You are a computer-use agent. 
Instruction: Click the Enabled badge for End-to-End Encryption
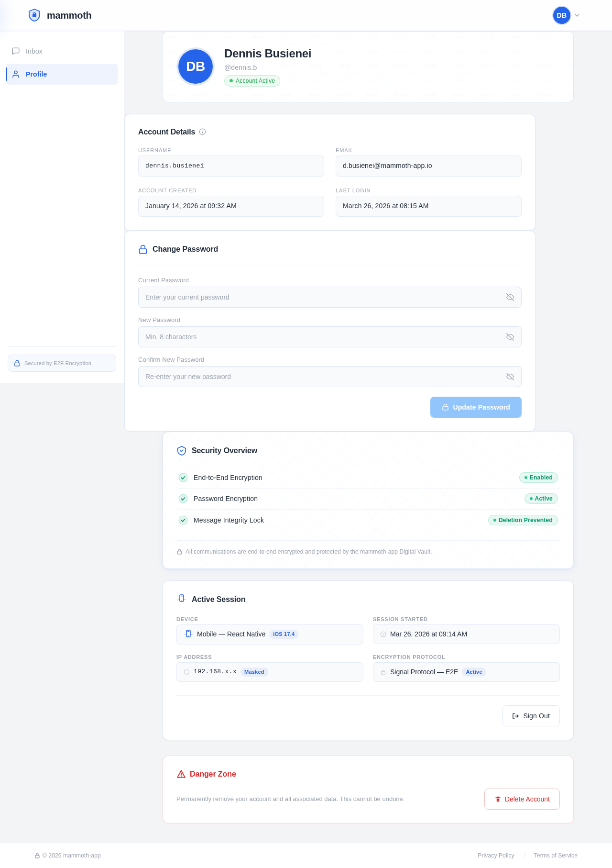click(538, 478)
